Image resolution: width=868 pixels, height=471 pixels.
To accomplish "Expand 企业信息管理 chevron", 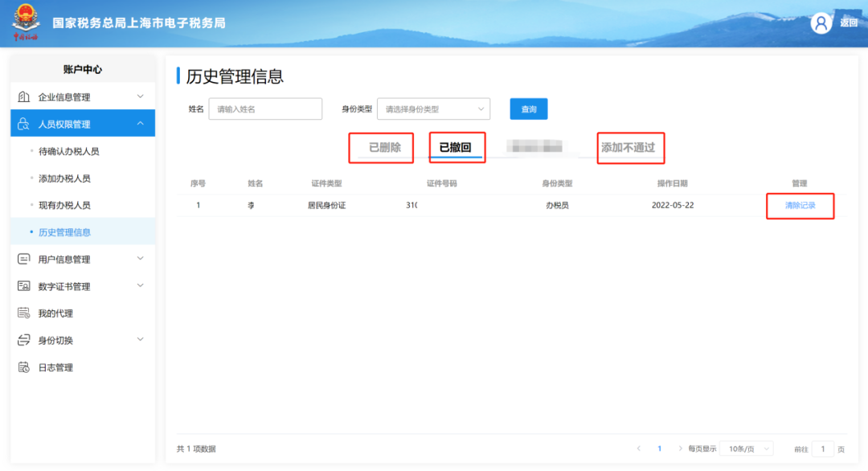I will (140, 96).
